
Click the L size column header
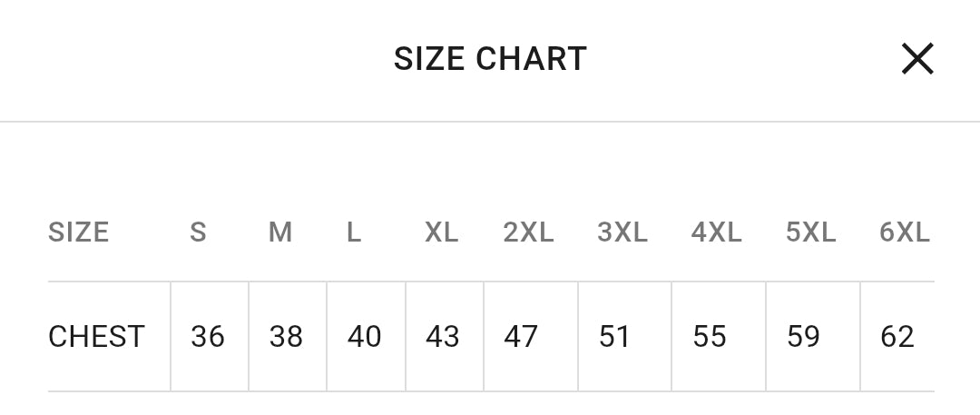[354, 232]
